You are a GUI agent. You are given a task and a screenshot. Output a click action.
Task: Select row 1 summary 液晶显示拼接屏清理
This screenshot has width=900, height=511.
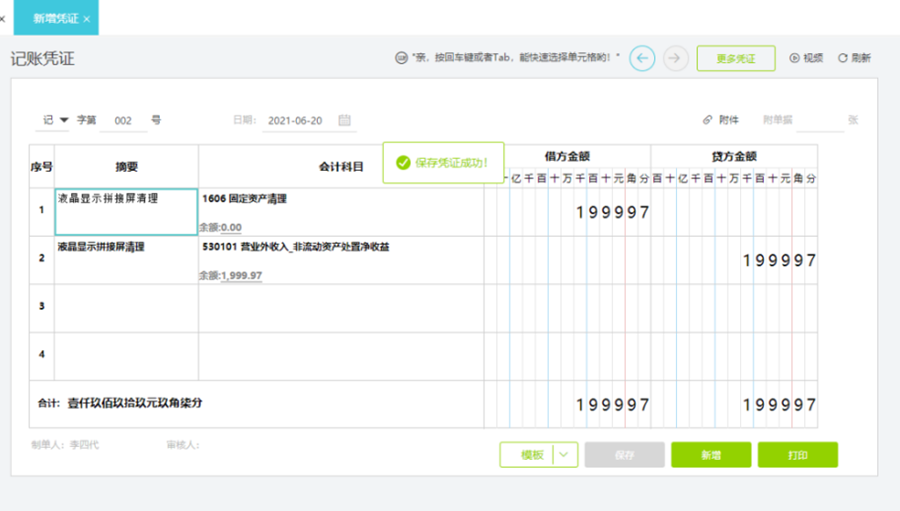click(x=126, y=212)
